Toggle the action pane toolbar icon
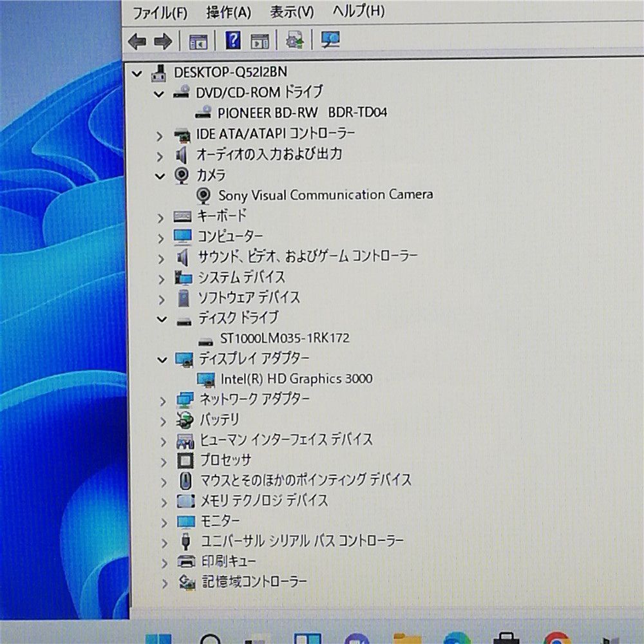The image size is (644, 644). (260, 41)
